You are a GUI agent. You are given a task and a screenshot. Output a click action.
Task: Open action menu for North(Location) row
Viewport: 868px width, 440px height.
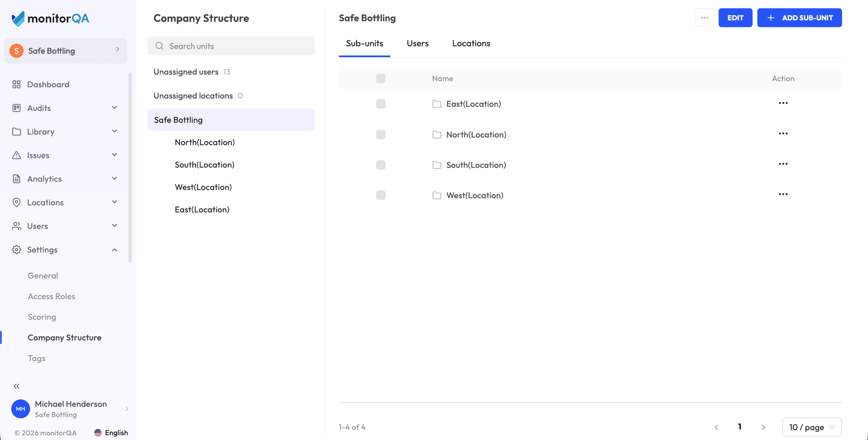tap(783, 134)
